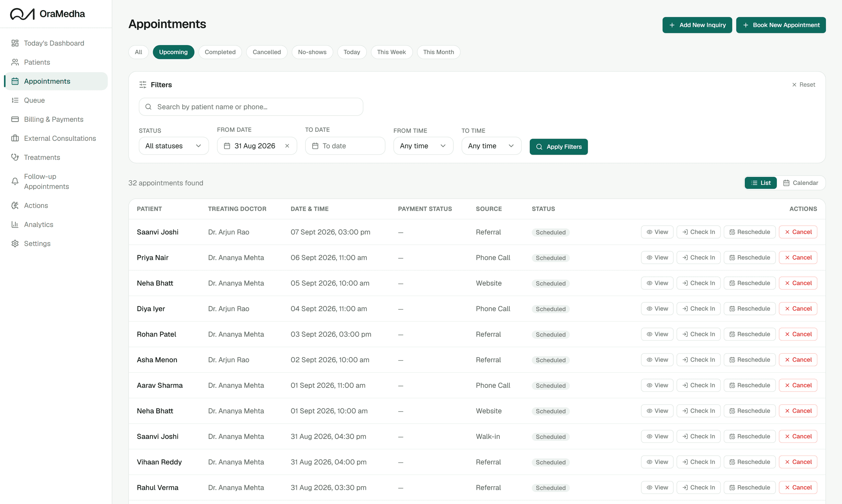View Neha Bhatt's 05 Sept appointment

657,283
